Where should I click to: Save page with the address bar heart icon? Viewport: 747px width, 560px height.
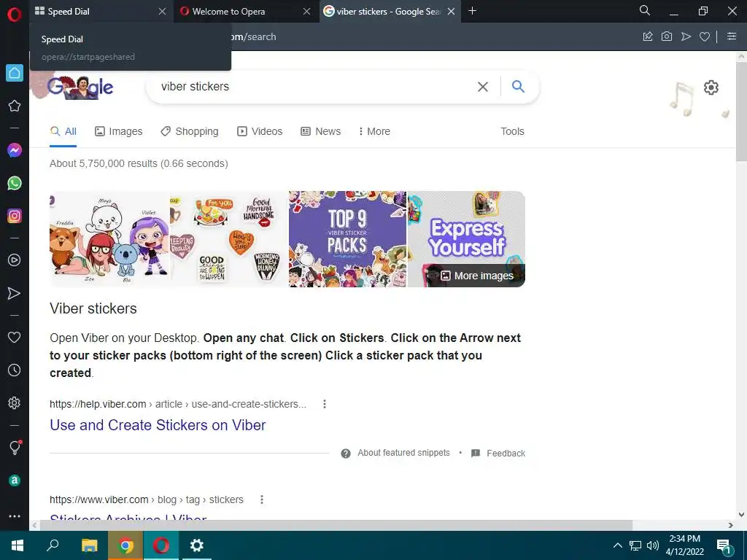pos(705,36)
